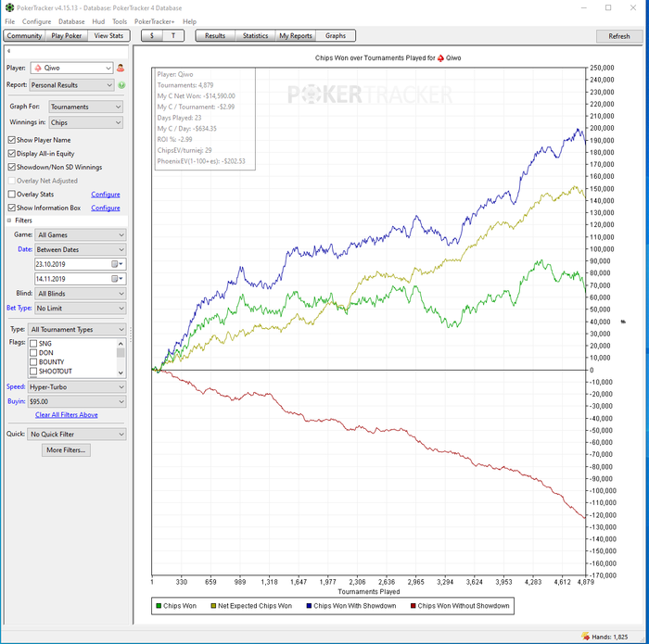Click the player profile icon beside Qiwo

coord(121,68)
